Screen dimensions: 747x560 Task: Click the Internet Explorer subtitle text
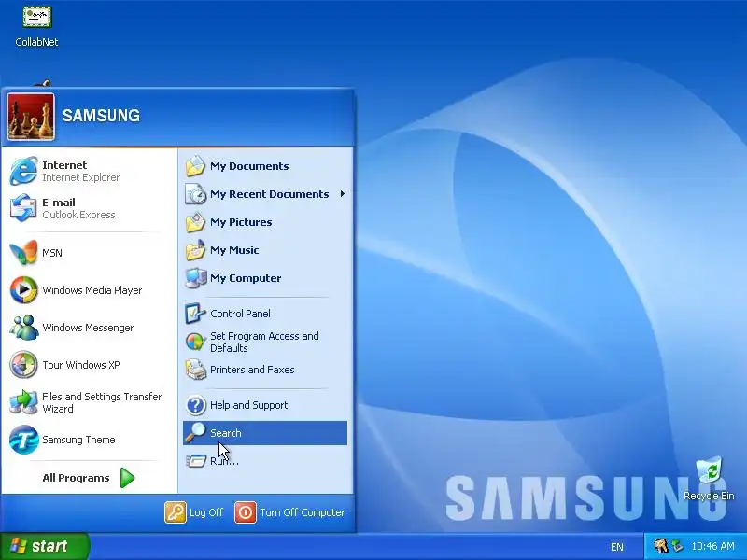(x=80, y=177)
